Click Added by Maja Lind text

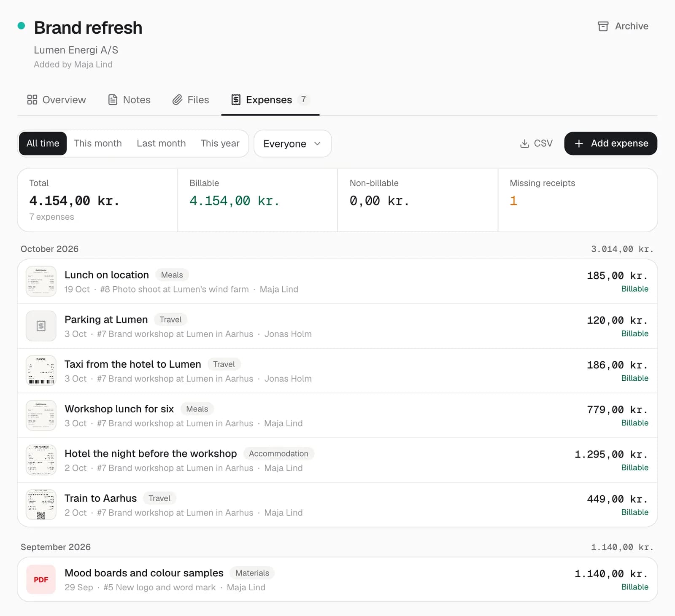coord(73,65)
